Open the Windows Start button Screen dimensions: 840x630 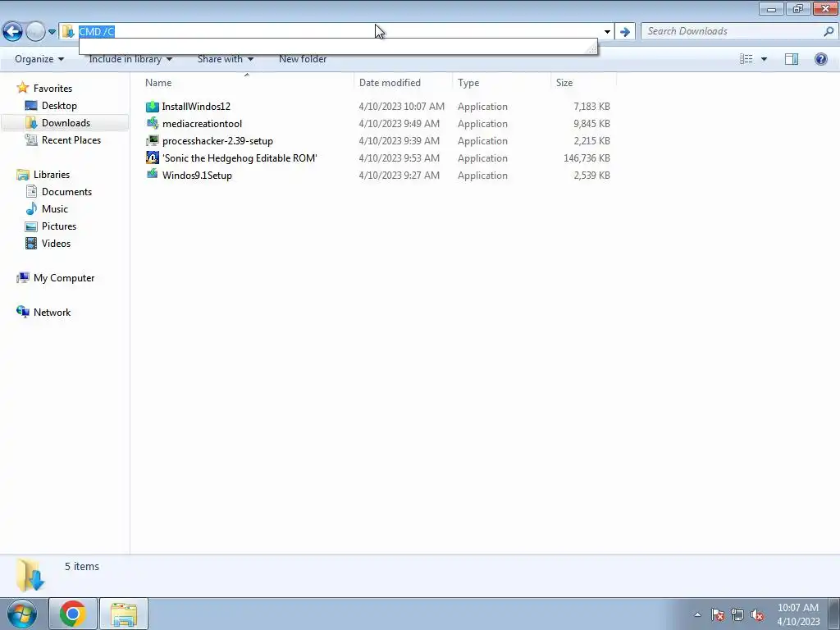(x=22, y=614)
